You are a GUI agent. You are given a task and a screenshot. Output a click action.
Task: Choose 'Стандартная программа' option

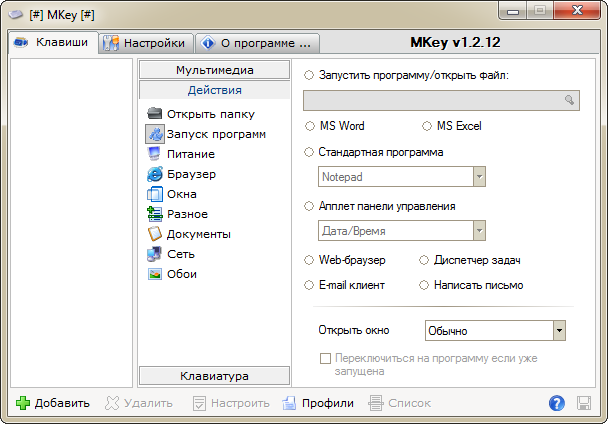pyautogui.click(x=309, y=152)
